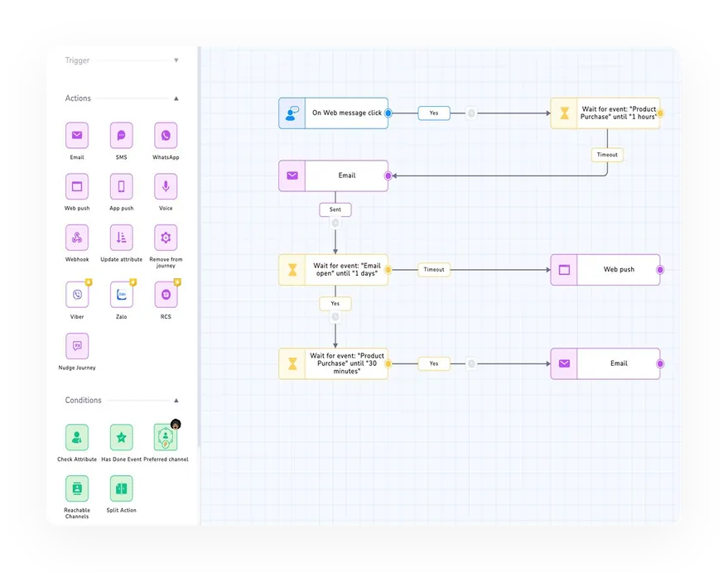Click the Yes label after On Web message click
The height and width of the screenshot is (572, 728).
pos(434,113)
